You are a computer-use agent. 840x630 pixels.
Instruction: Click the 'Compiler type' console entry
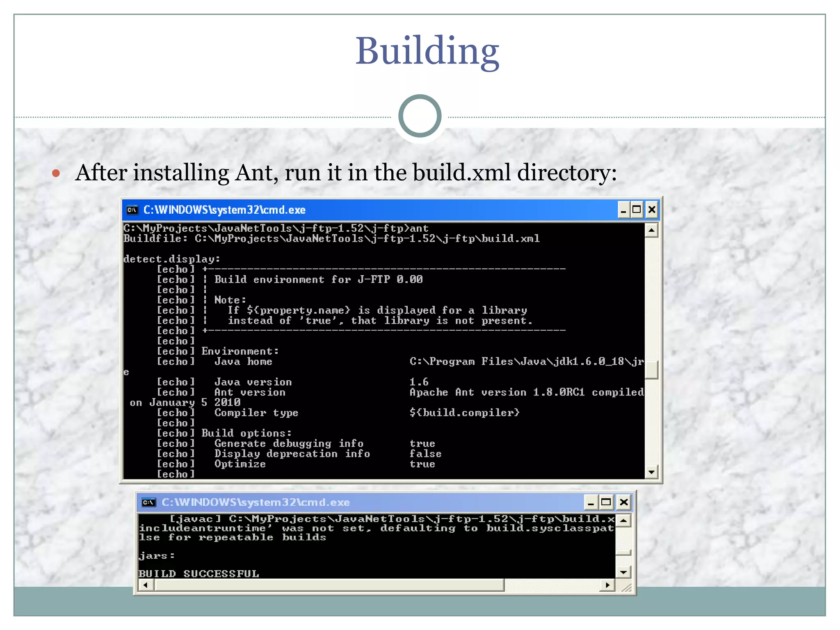256,413
